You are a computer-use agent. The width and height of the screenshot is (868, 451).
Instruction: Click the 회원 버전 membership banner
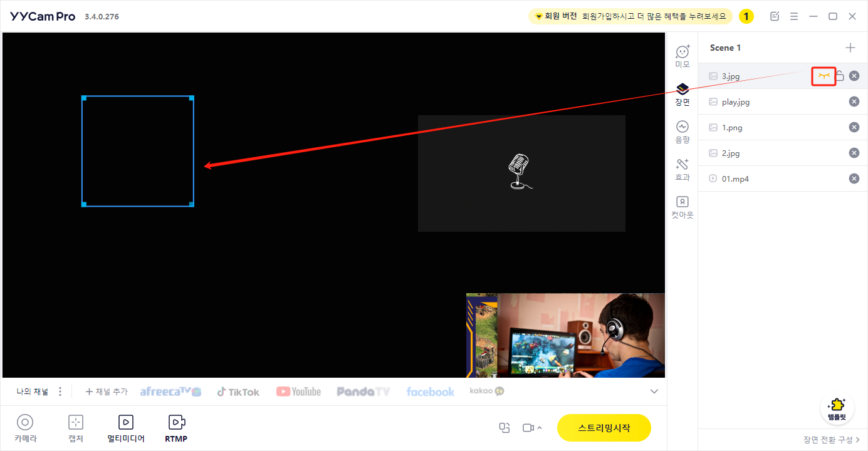pos(630,16)
